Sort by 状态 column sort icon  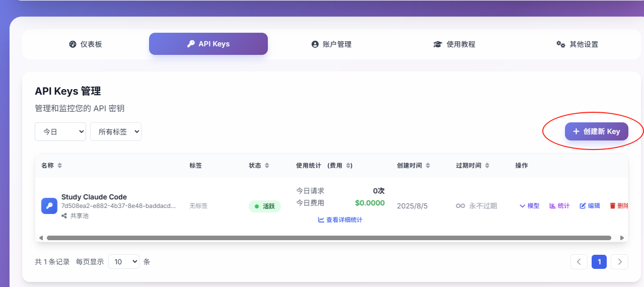267,166
